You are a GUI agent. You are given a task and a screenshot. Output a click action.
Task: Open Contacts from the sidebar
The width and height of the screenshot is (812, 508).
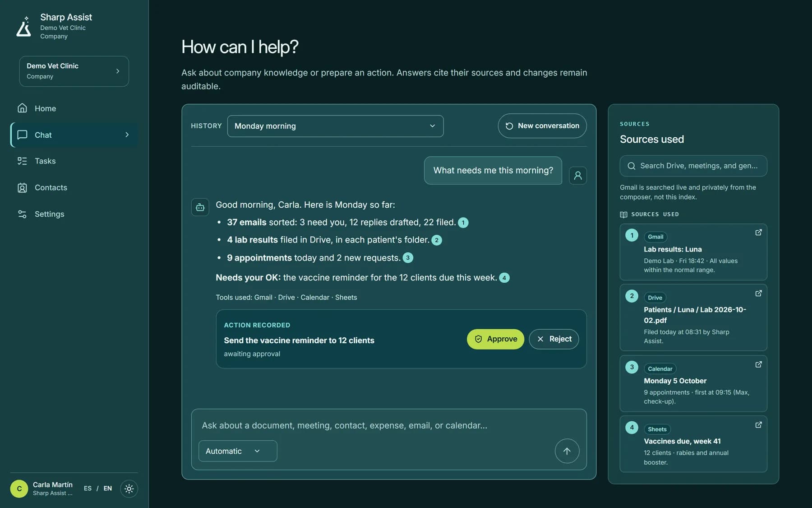74,187
